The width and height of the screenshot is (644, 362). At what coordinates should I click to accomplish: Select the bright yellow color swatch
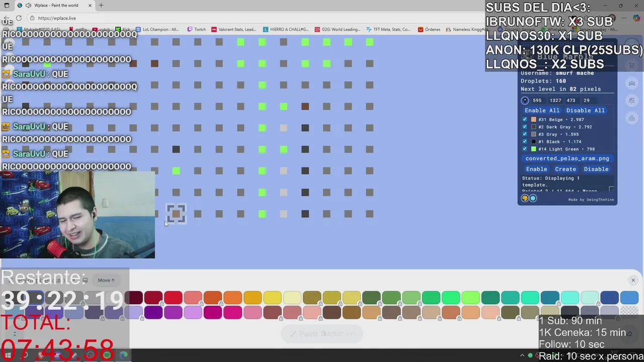point(272,298)
